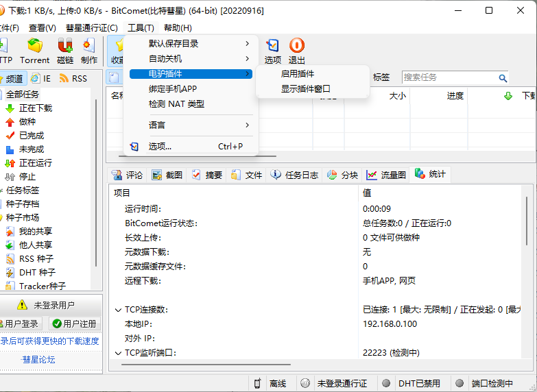The image size is (537, 392).
Task: Select 停止 in the sidebar
Action: point(21,177)
